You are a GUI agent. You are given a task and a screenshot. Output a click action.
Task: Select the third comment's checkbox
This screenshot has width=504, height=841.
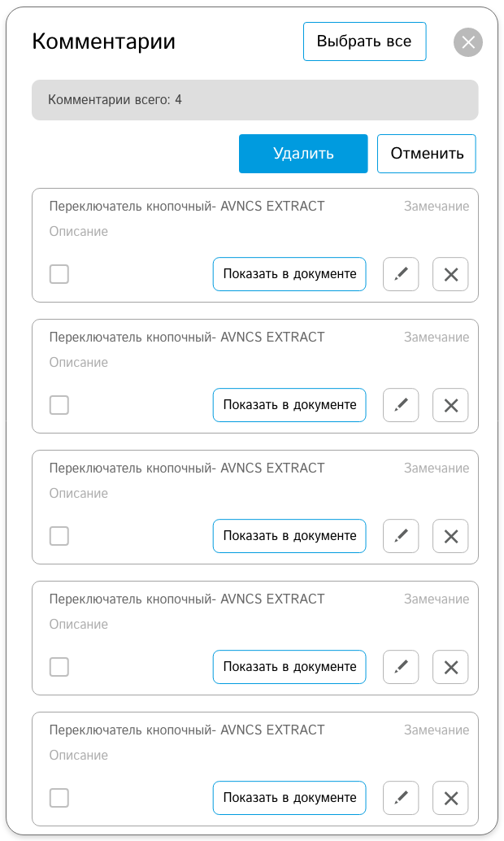pos(59,536)
